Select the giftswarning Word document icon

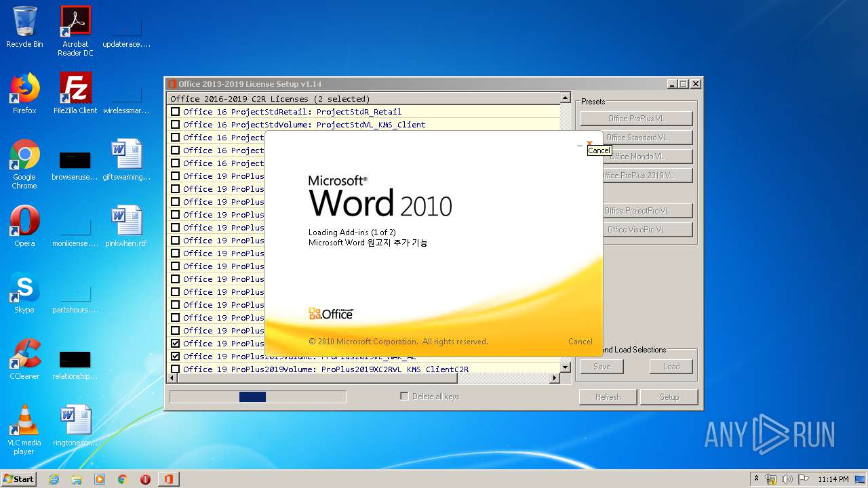[127, 160]
